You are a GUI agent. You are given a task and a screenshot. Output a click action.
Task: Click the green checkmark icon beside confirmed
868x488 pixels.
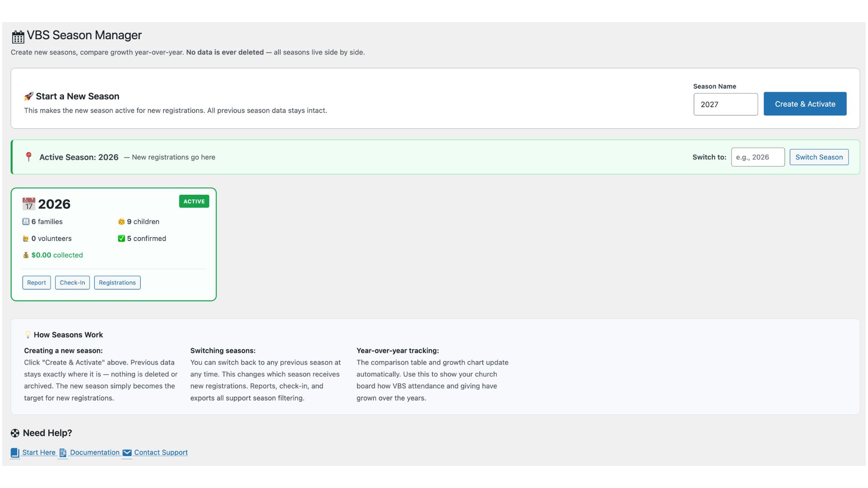[121, 239]
